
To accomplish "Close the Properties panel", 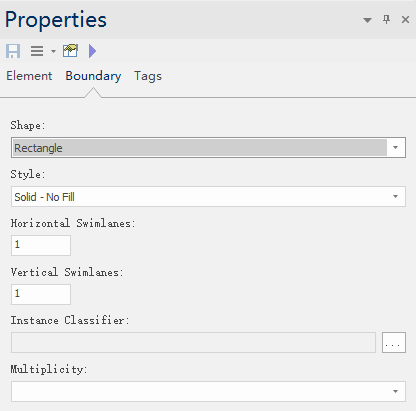I will (405, 20).
